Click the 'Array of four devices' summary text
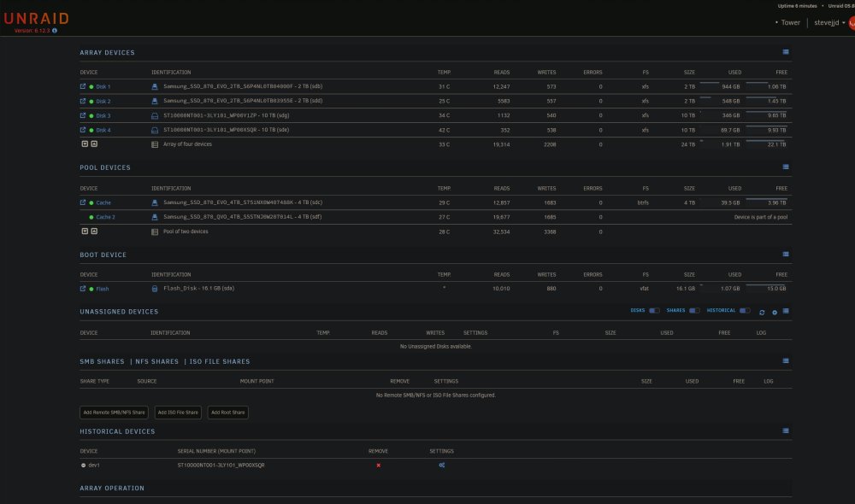This screenshot has height=504, width=855. click(x=187, y=144)
